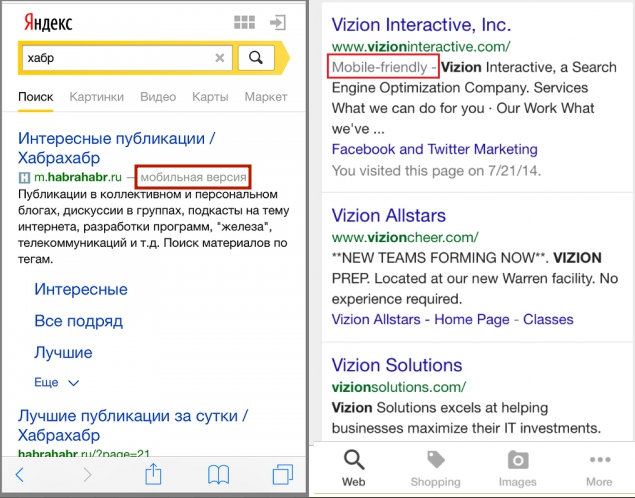Open the Vizion Solutions result
Viewport: 635px width, 498px height.
click(397, 365)
